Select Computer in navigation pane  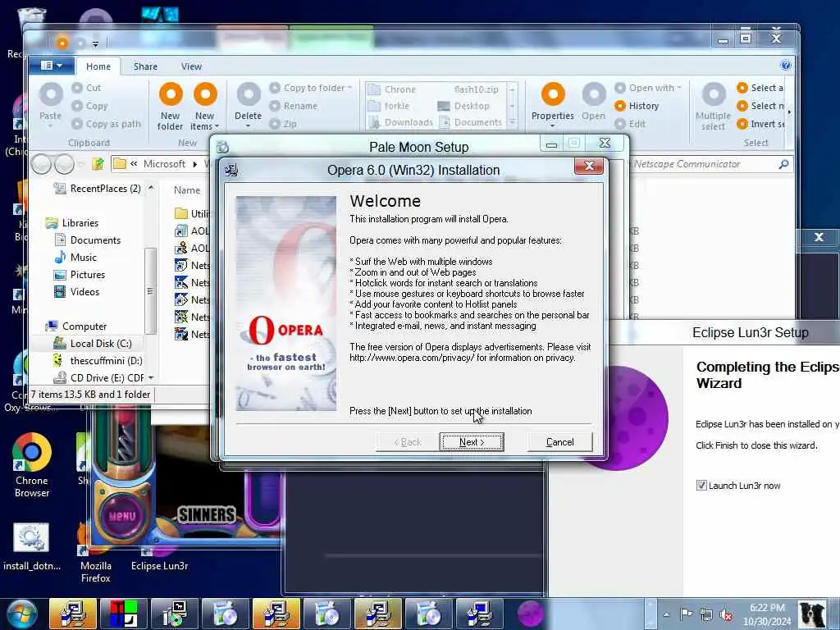click(76, 326)
